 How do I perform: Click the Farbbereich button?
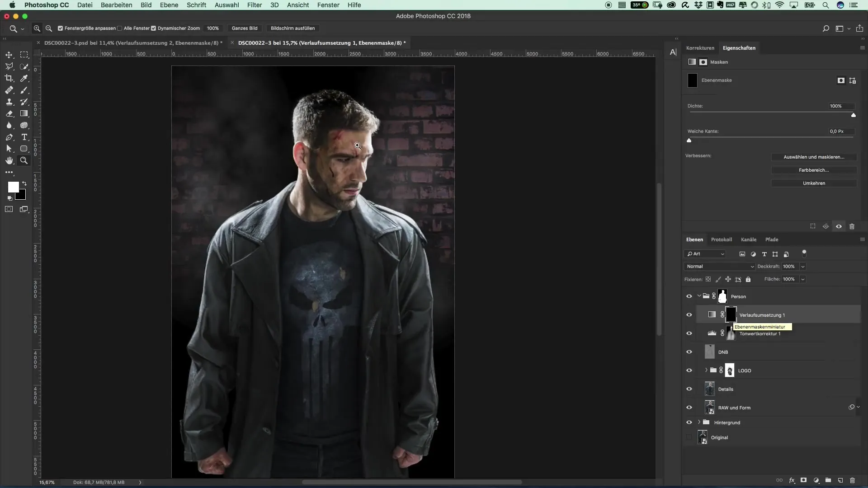[x=814, y=170]
